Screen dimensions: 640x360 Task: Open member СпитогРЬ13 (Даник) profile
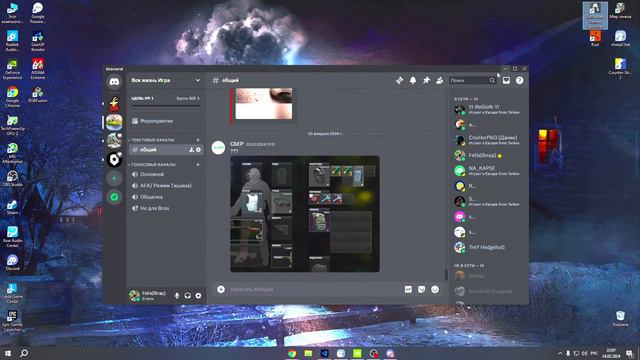(489, 140)
